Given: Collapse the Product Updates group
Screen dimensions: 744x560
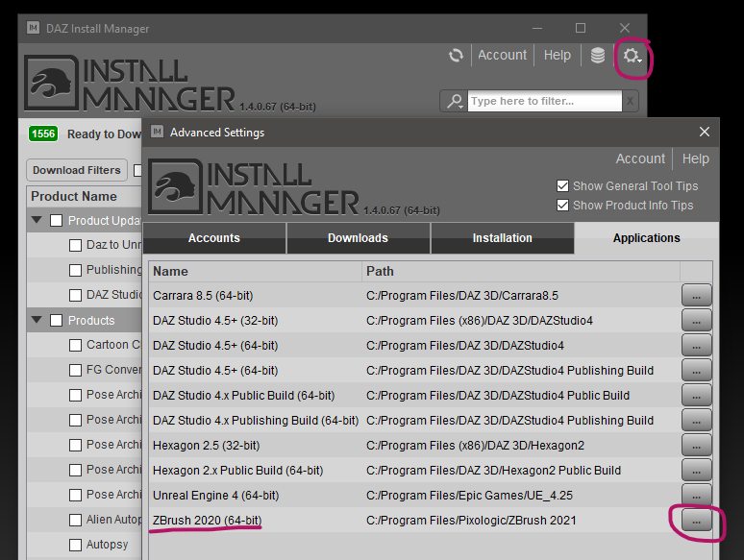Looking at the screenshot, I should 37,220.
